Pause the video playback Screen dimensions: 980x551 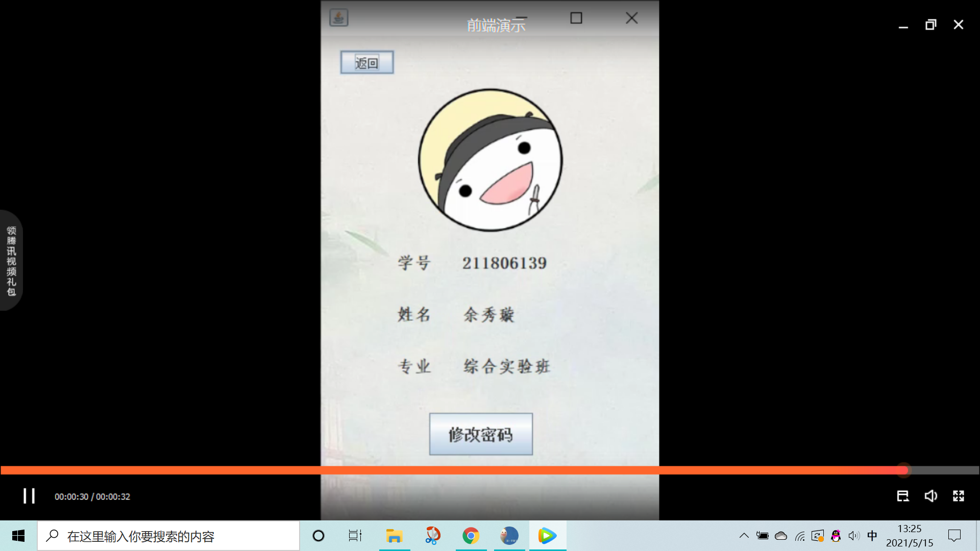click(29, 496)
